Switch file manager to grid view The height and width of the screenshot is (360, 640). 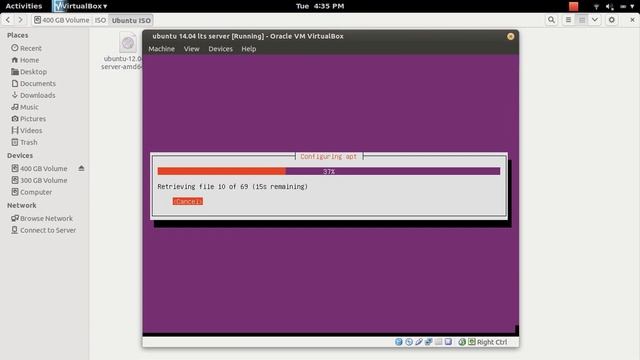coord(582,20)
